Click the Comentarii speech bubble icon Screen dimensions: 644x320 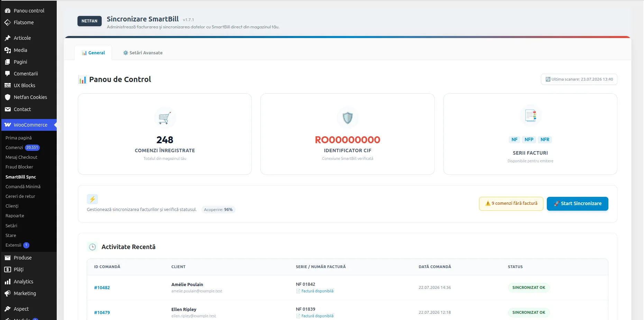click(8, 74)
